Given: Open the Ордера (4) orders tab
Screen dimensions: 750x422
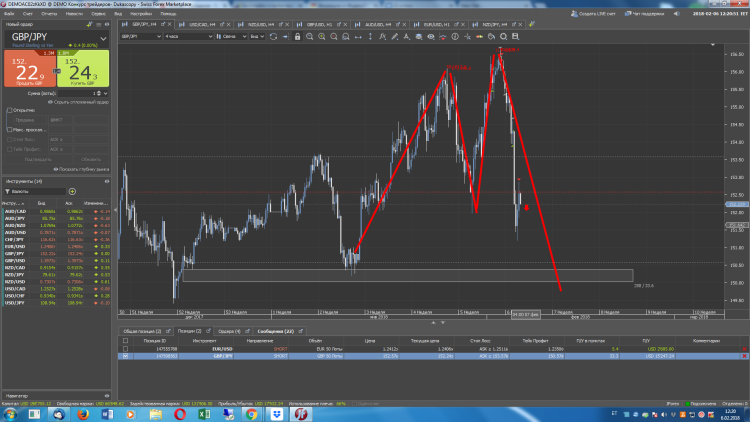Looking at the screenshot, I should [x=230, y=331].
